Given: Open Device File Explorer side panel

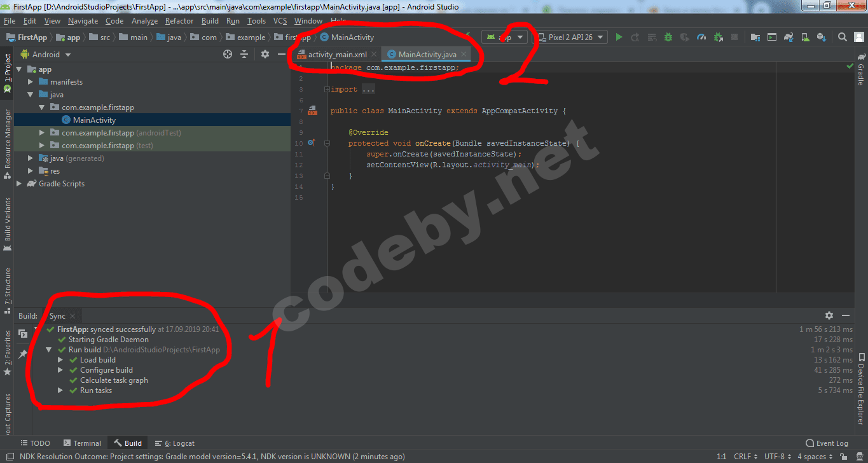Looking at the screenshot, I should [861, 389].
